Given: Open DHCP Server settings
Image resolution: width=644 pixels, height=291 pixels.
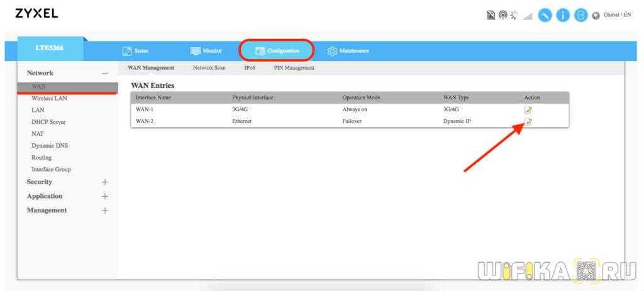Looking at the screenshot, I should [x=48, y=122].
